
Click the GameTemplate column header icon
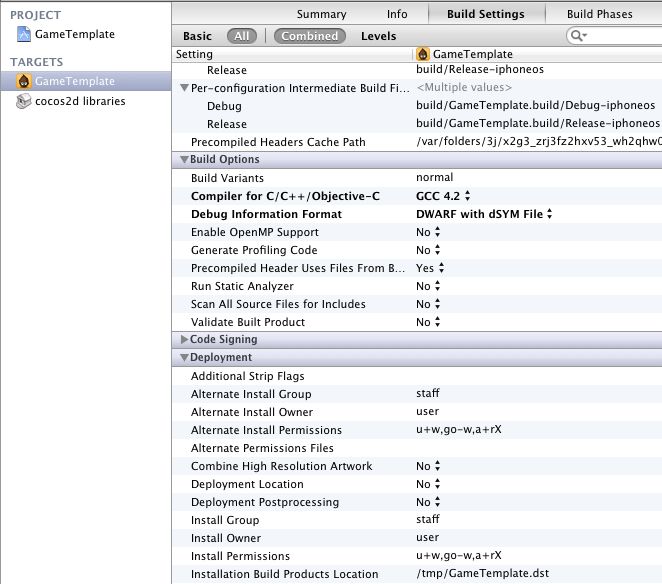click(423, 54)
